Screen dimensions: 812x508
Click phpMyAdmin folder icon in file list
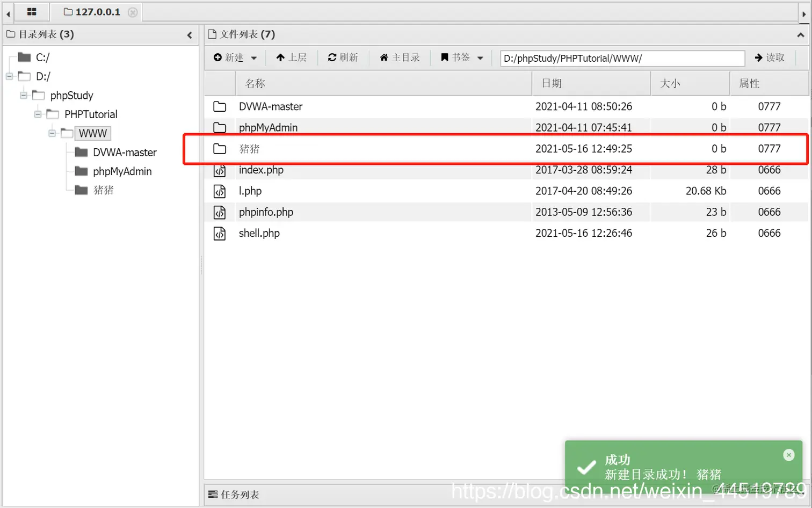220,127
